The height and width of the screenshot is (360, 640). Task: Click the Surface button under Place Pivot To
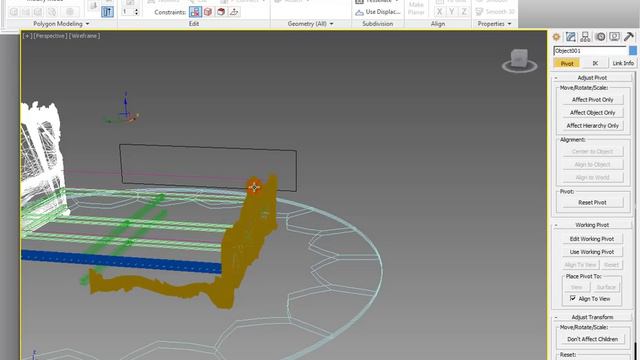(606, 287)
